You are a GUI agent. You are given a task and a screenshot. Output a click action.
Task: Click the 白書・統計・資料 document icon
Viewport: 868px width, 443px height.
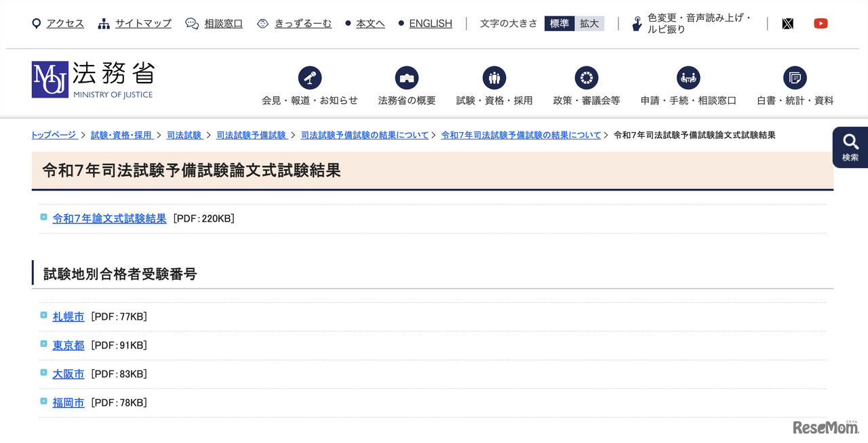(x=794, y=77)
